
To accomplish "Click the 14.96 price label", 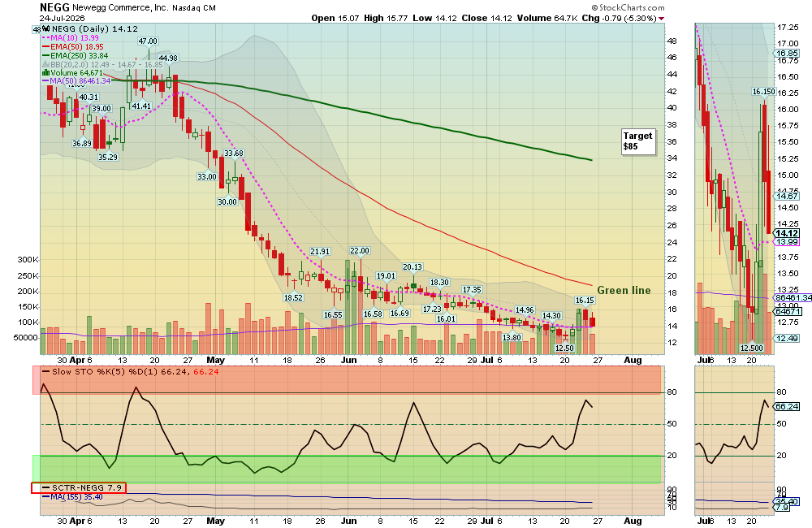I will [x=525, y=309].
